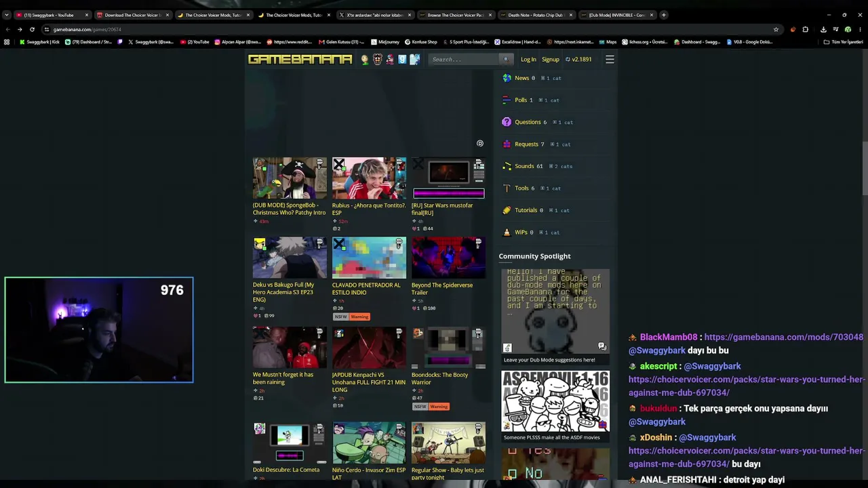
Task: Open the News category link
Action: tap(521, 78)
